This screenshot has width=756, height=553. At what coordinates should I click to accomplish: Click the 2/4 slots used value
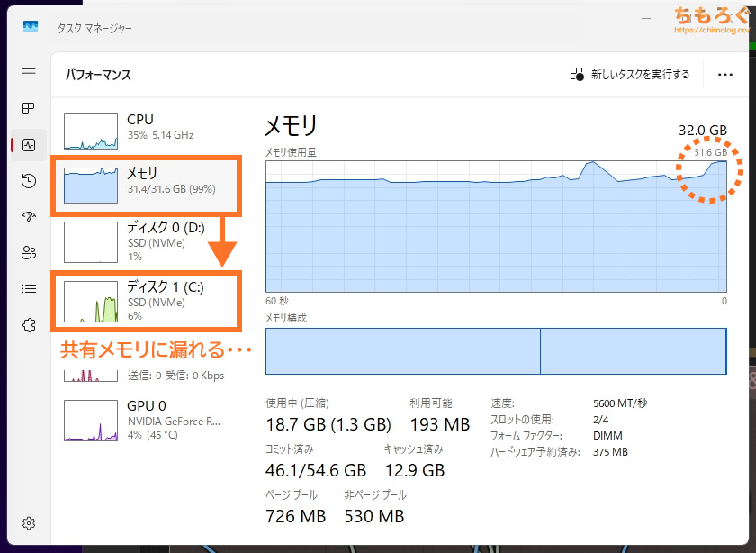click(x=601, y=420)
